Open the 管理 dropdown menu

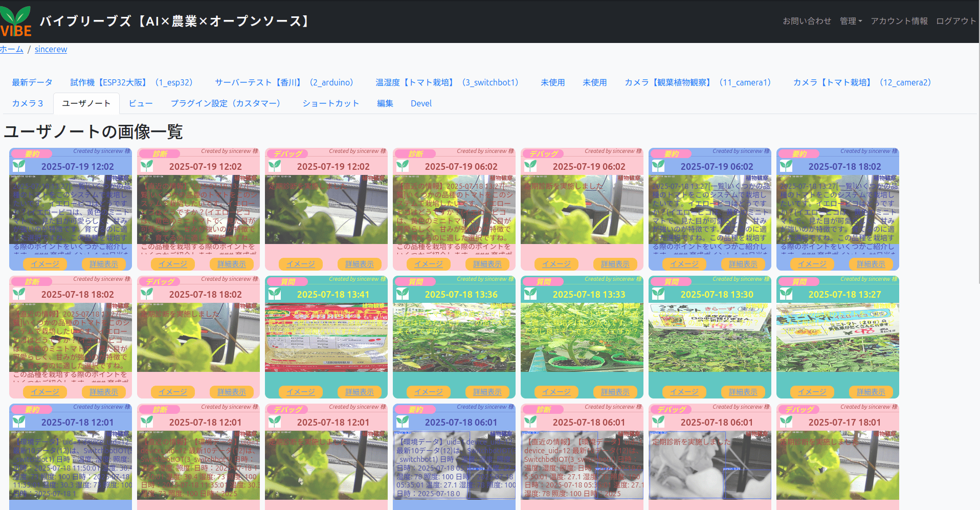851,21
